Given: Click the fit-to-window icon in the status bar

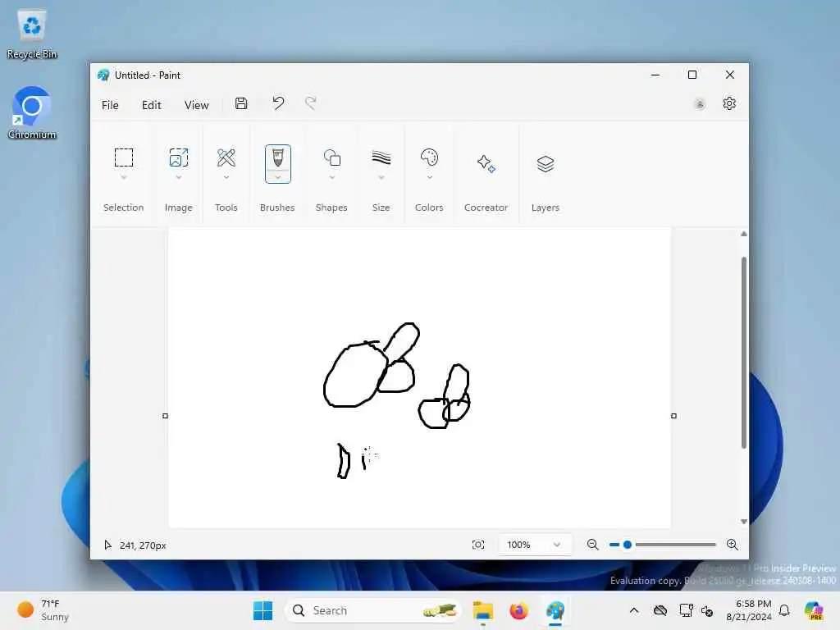Looking at the screenshot, I should [478, 545].
